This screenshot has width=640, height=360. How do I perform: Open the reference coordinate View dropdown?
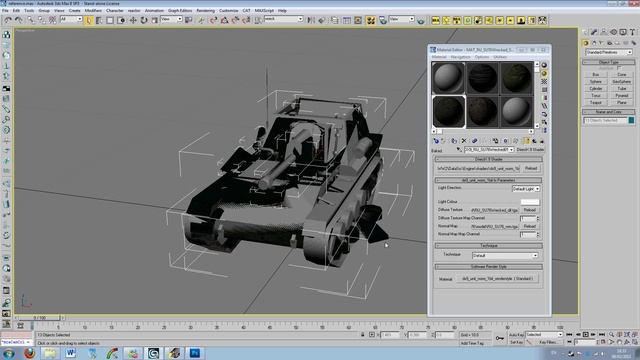pyautogui.click(x=171, y=19)
